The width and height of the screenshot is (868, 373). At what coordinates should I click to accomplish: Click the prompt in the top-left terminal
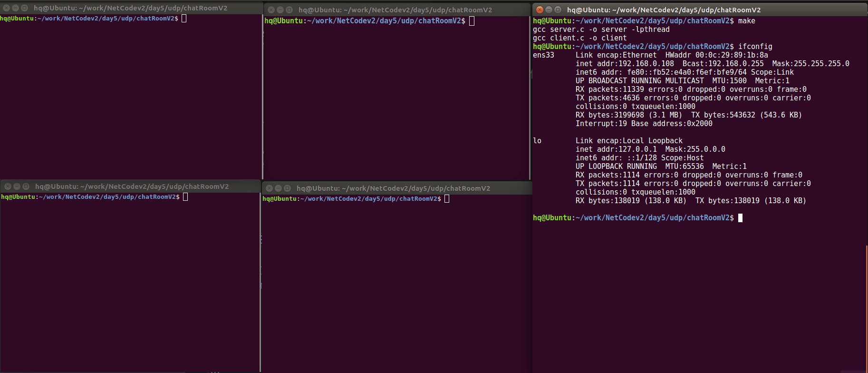(89, 19)
